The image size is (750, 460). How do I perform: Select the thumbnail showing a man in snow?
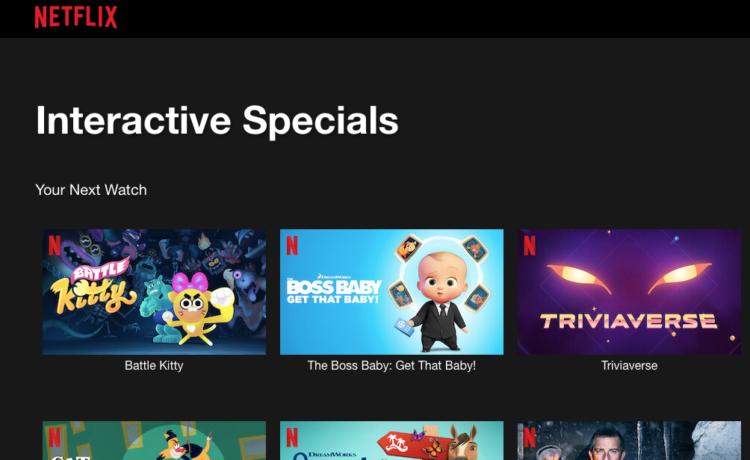coord(629,440)
